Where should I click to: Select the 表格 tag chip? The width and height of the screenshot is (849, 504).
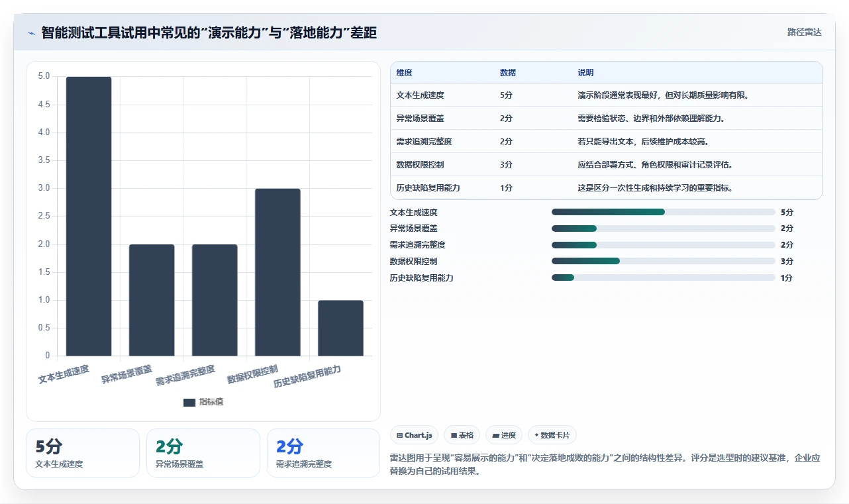[462, 435]
